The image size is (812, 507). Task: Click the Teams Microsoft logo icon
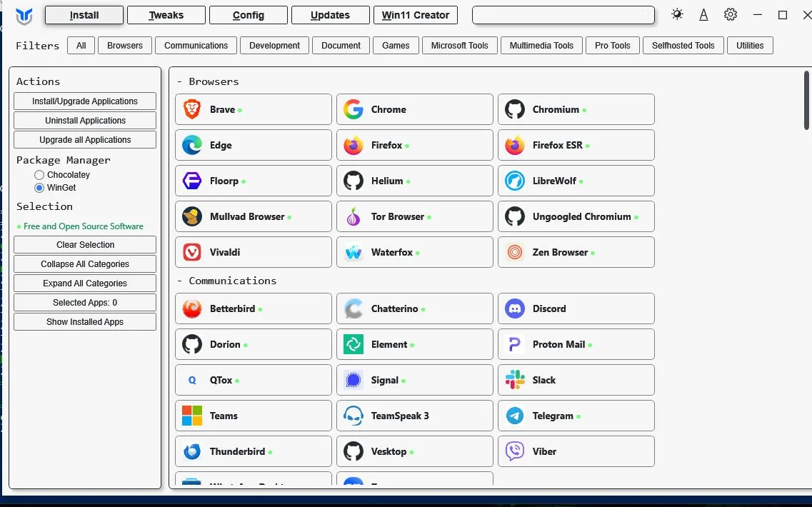pos(192,416)
